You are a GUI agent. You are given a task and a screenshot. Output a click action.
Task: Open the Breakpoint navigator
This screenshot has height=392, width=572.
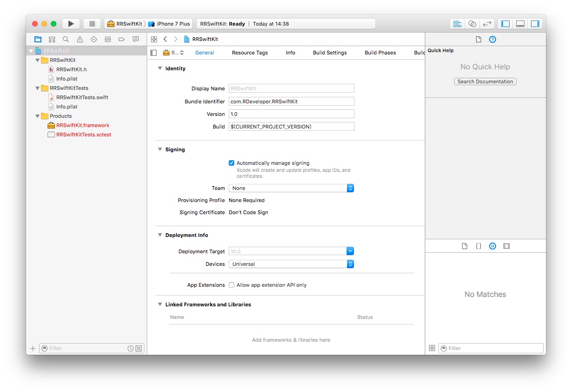coord(122,40)
